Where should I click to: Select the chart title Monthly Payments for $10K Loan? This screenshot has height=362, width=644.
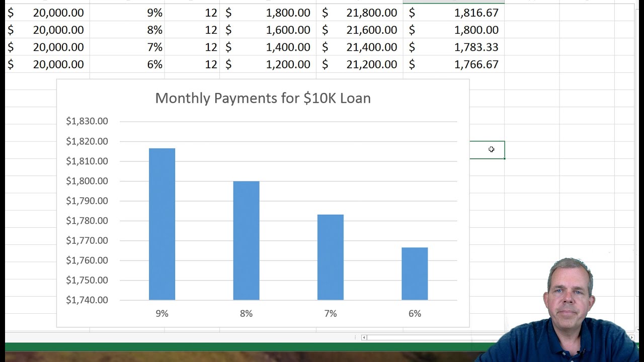[263, 98]
